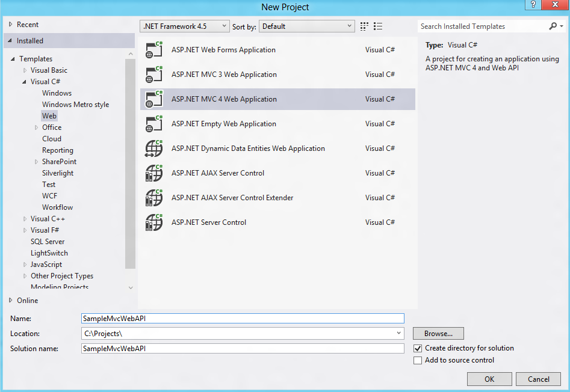Select ASP.NET Web Forms Application template
Screen dimensions: 570x392
tap(277, 50)
